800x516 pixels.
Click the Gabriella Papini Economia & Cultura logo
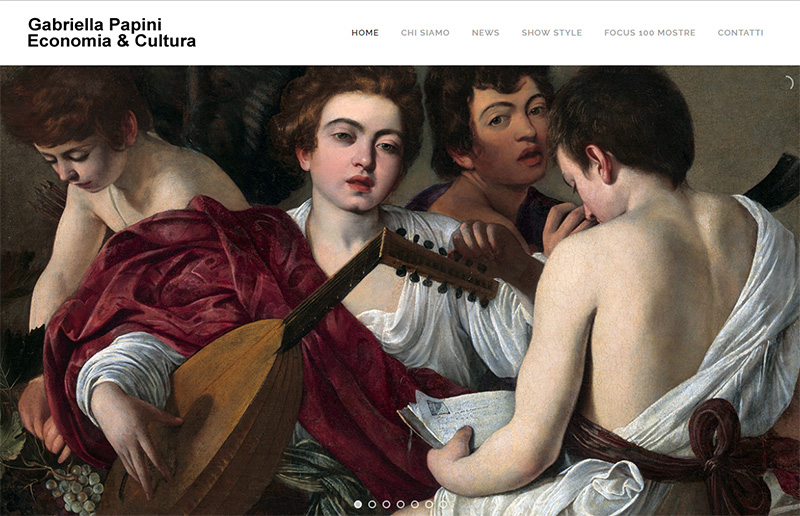pyautogui.click(x=112, y=33)
